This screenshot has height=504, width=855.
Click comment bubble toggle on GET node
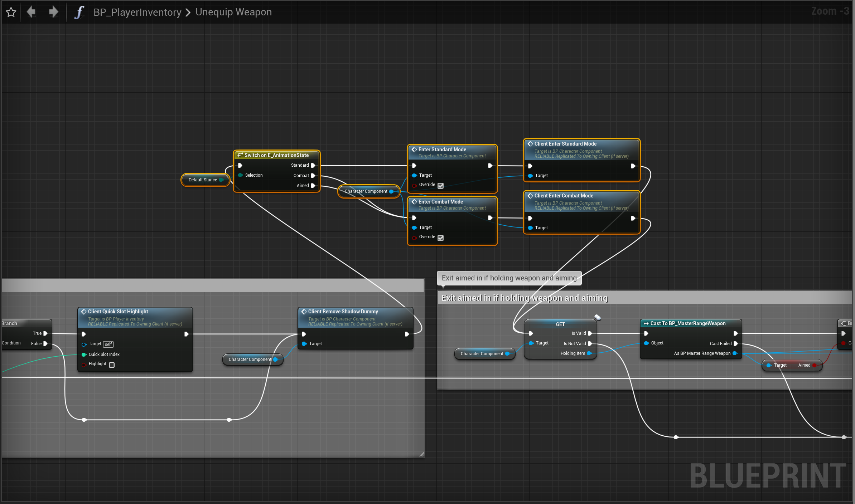tap(598, 317)
